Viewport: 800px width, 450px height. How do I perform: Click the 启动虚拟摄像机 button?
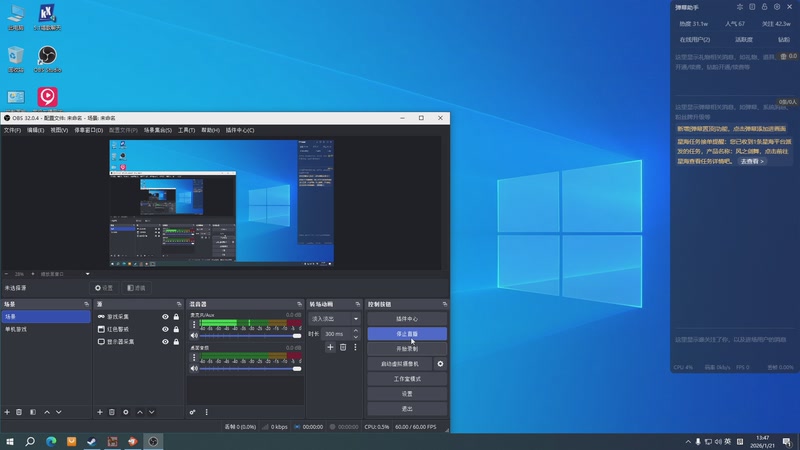(x=399, y=364)
